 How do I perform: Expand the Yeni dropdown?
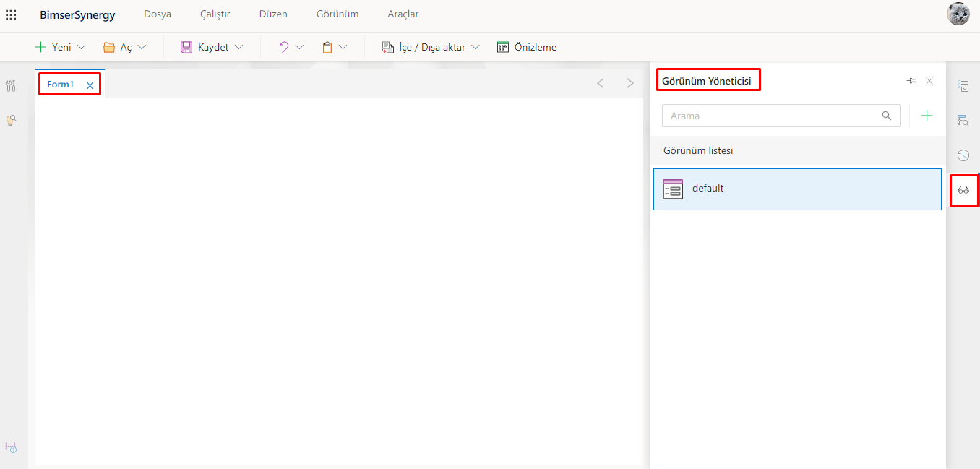(81, 47)
